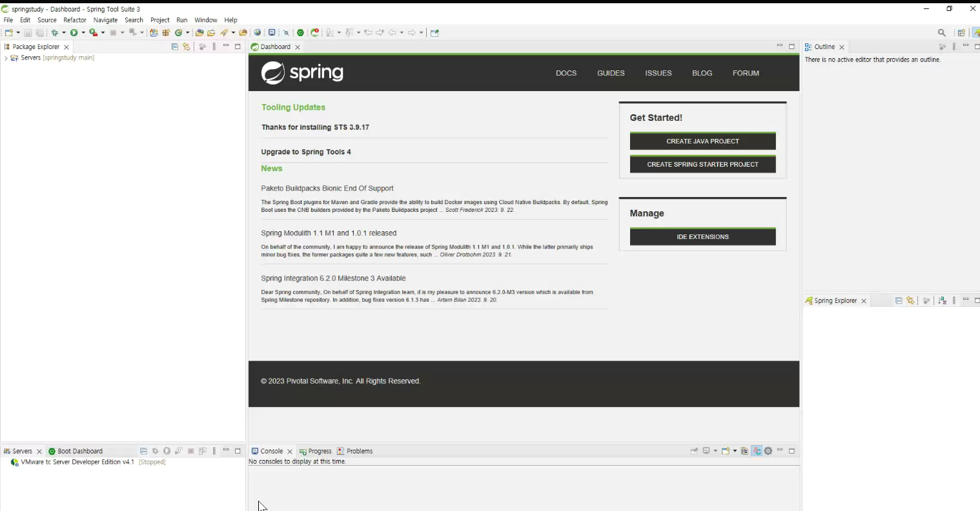Toggle Link with Editor in Spring Explorer
The height and width of the screenshot is (511, 980).
[910, 300]
